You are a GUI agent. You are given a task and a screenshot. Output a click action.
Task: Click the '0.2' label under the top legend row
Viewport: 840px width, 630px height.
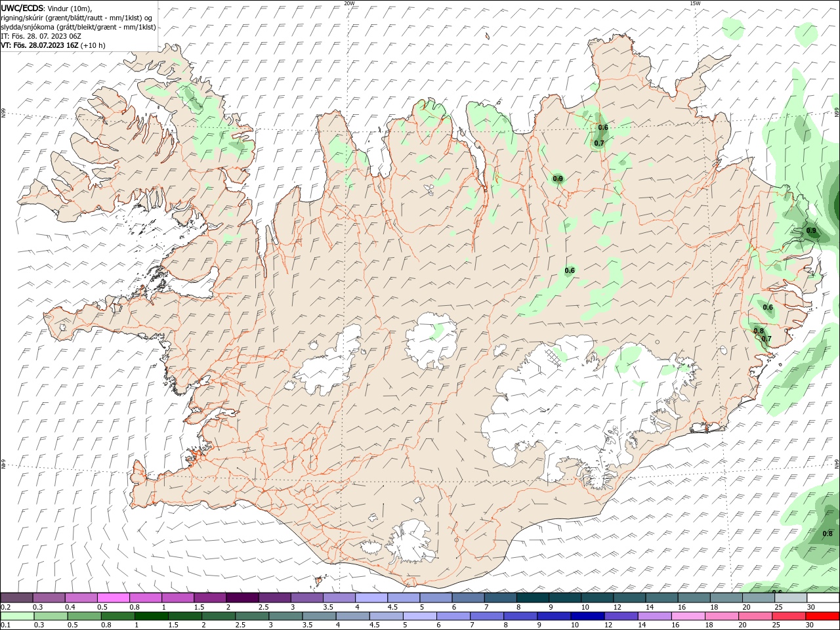(6, 607)
